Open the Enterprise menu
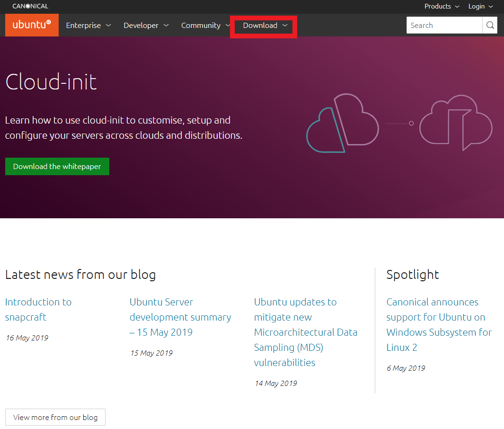504x429 pixels. pyautogui.click(x=88, y=25)
